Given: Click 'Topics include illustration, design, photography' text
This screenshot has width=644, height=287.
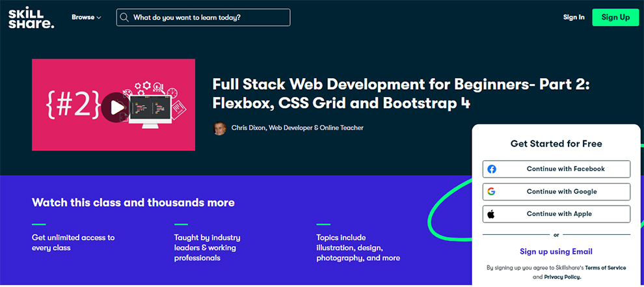Looking at the screenshot, I should point(358,248).
